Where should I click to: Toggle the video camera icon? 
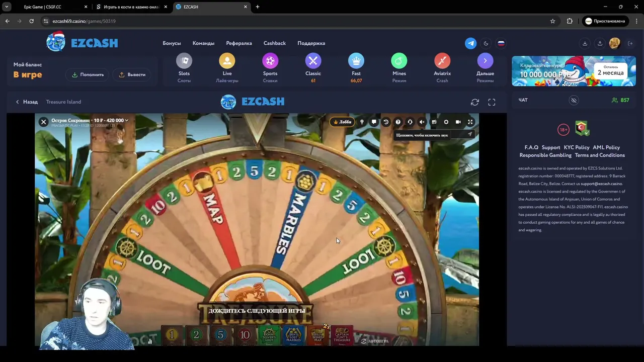click(x=458, y=122)
